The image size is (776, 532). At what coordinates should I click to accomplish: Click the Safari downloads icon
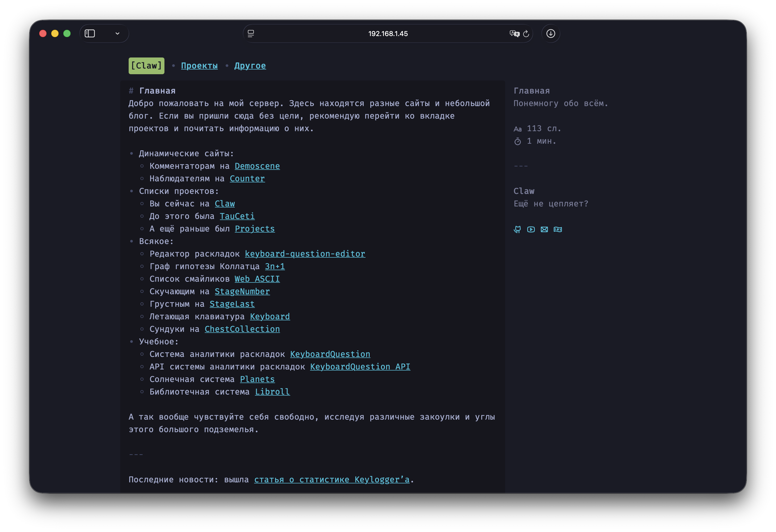click(551, 33)
